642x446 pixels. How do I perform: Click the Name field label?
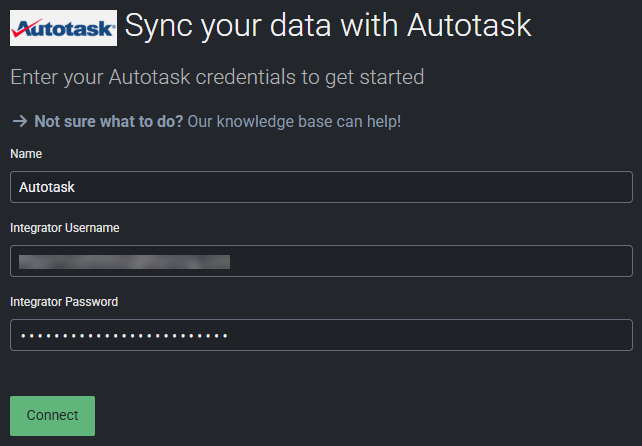(26, 154)
